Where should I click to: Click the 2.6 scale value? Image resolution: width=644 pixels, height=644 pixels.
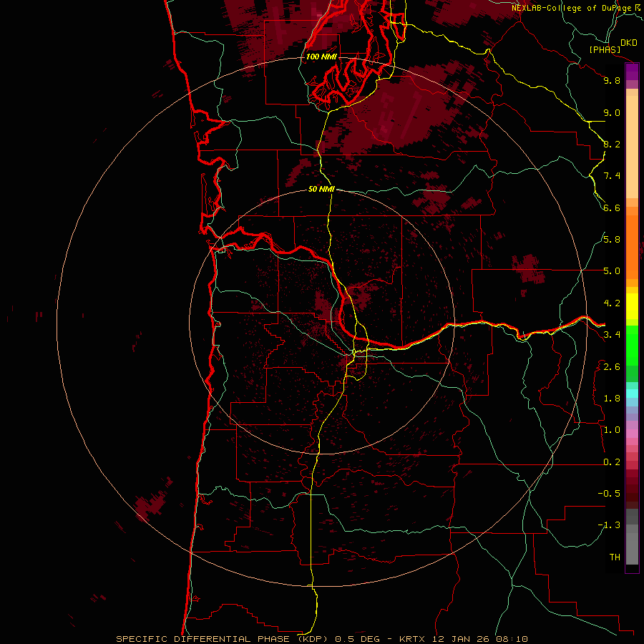tap(612, 367)
